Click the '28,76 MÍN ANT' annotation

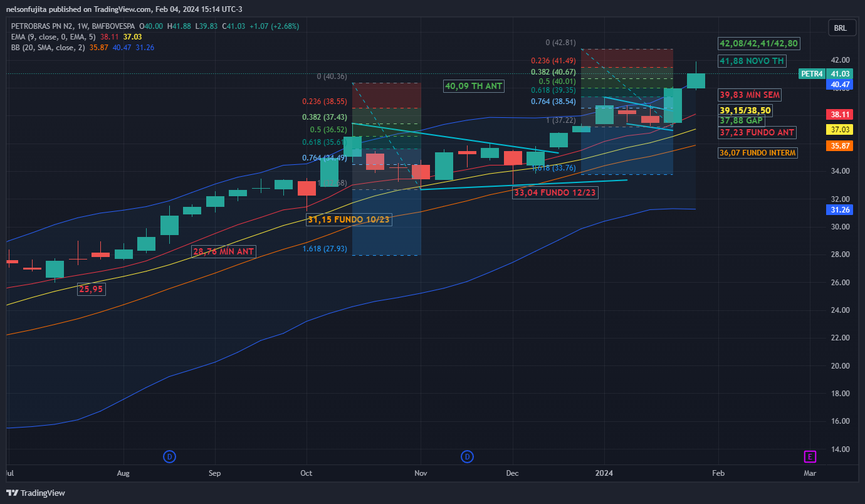point(224,251)
